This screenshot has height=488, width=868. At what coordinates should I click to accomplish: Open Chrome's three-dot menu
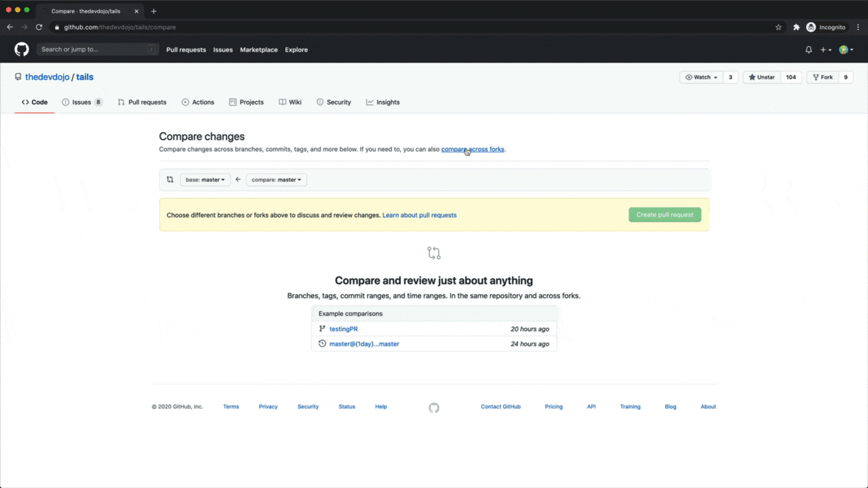point(858,27)
